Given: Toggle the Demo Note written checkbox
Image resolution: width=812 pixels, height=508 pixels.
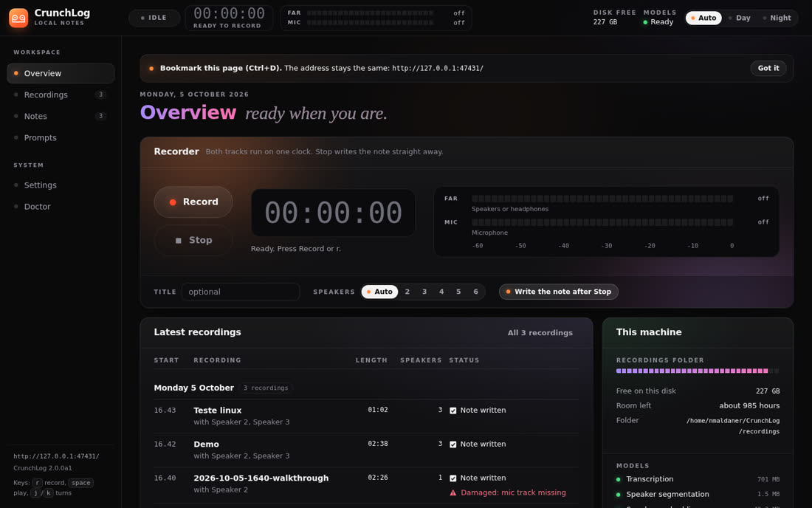Looking at the screenshot, I should click(x=453, y=444).
